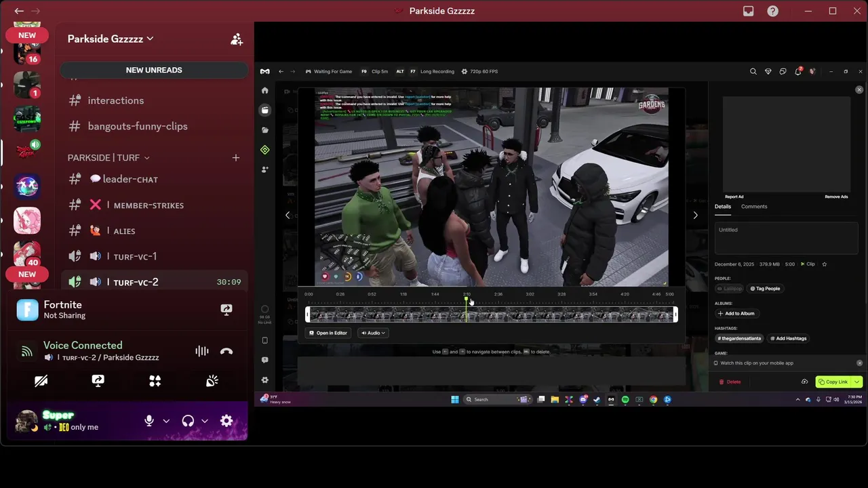This screenshot has width=868, height=488.
Task: Deafen with the headphones button
Action: point(189,421)
